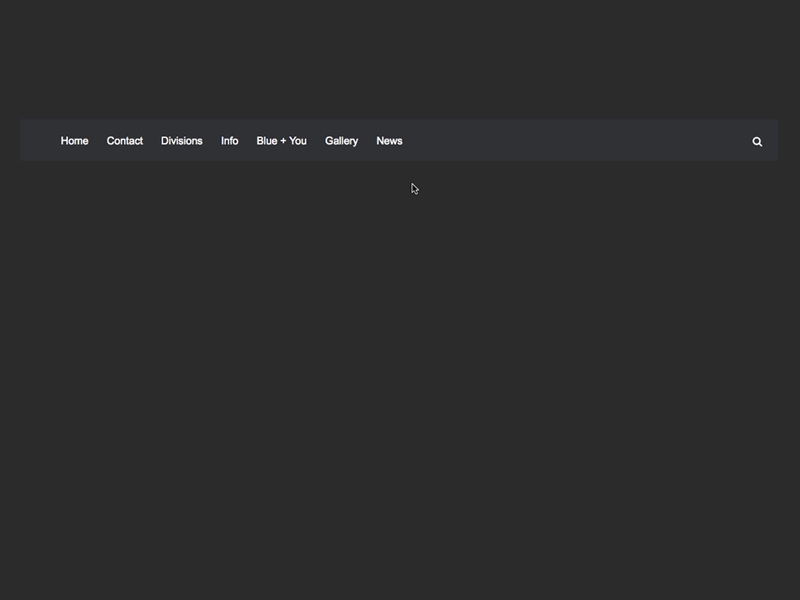Image resolution: width=800 pixels, height=600 pixels.
Task: Go to the Home page link
Action: 74,141
